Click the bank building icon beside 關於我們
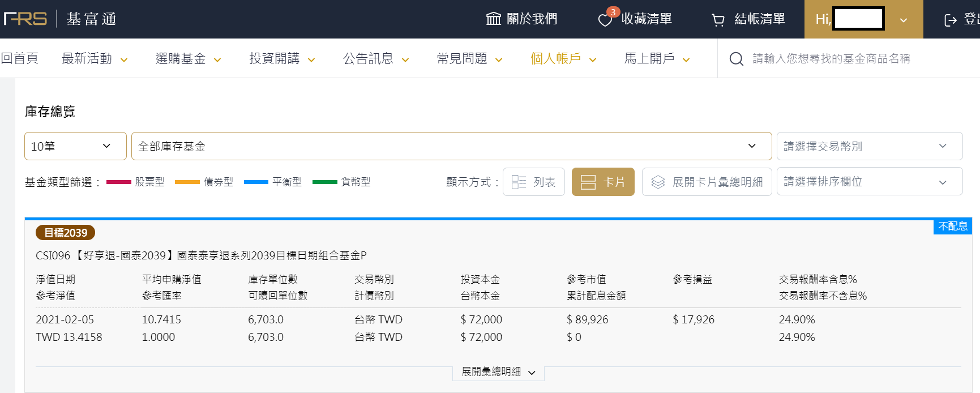The image size is (980, 393). [x=494, y=19]
